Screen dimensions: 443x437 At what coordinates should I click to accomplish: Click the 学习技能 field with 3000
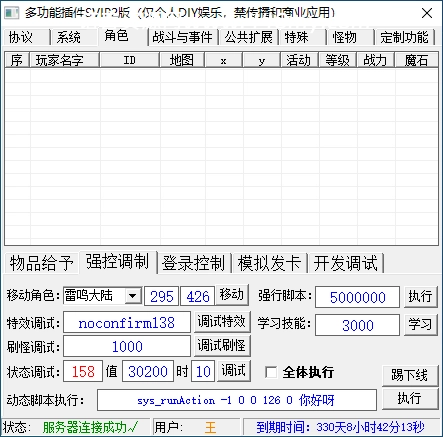(357, 325)
